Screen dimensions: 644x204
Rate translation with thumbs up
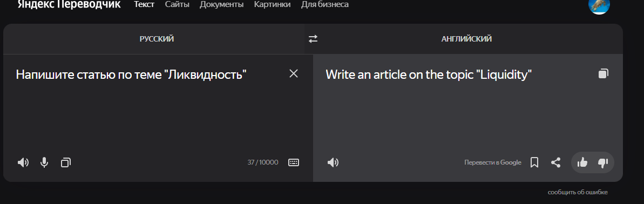pyautogui.click(x=582, y=162)
